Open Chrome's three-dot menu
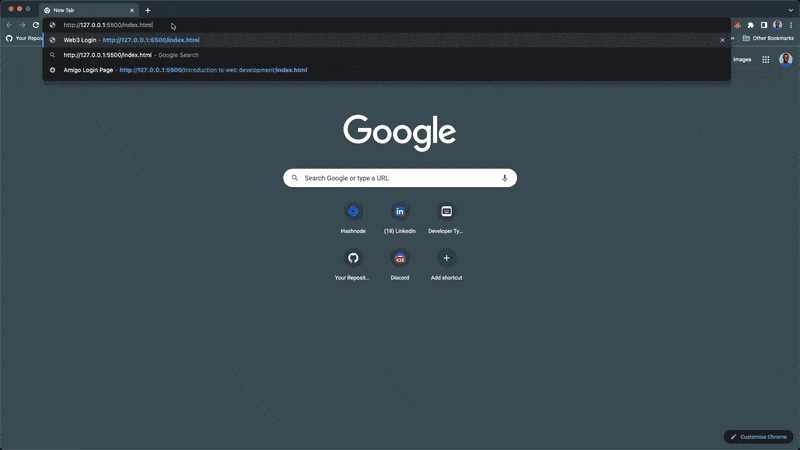Image resolution: width=800 pixels, height=450 pixels. click(791, 25)
